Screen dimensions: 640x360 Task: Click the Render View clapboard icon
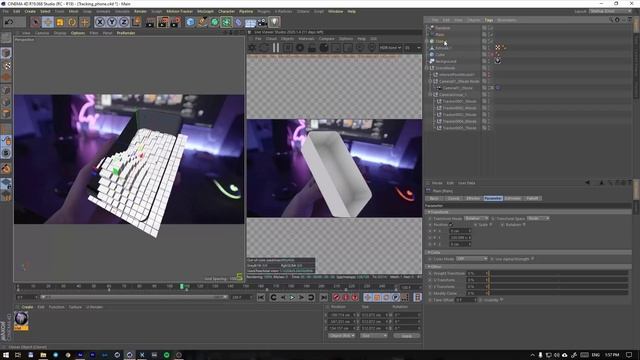pyautogui.click(x=150, y=22)
